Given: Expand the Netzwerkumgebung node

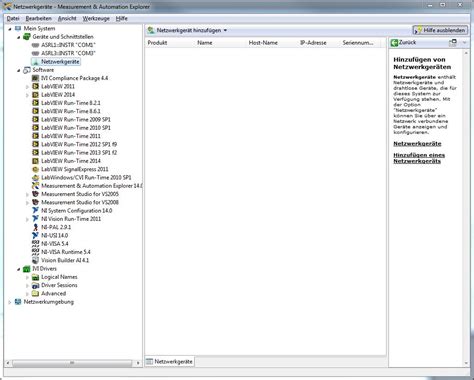Looking at the screenshot, I should click(x=10, y=302).
